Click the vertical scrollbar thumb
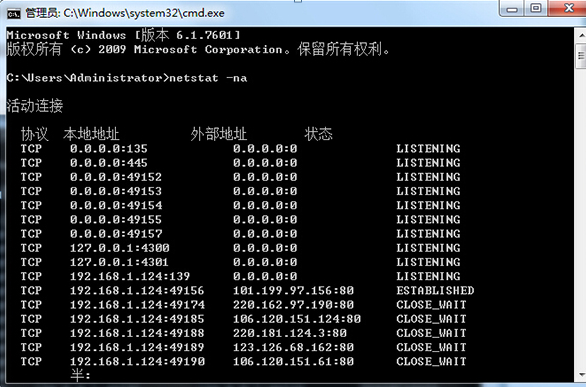Screen dimensions: 586x387 (582, 56)
